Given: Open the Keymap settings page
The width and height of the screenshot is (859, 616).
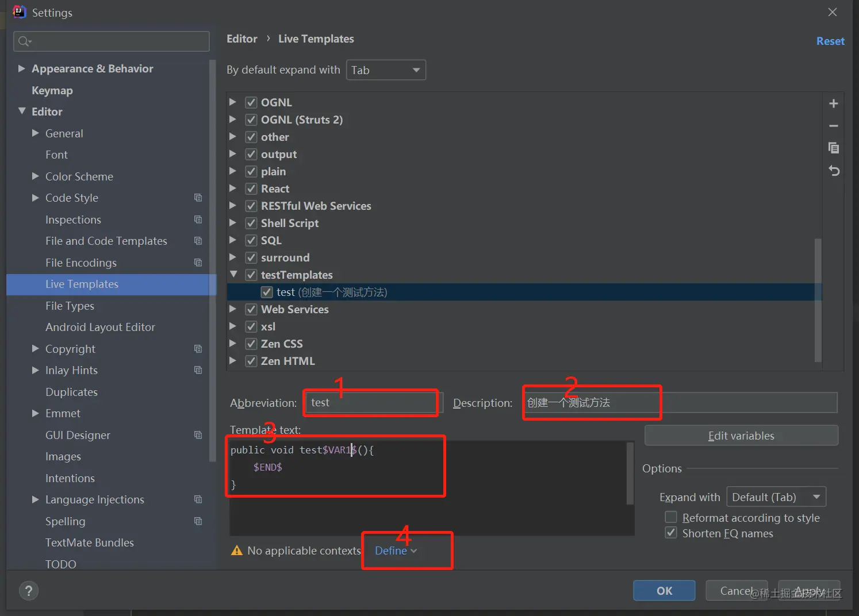Looking at the screenshot, I should (x=52, y=90).
